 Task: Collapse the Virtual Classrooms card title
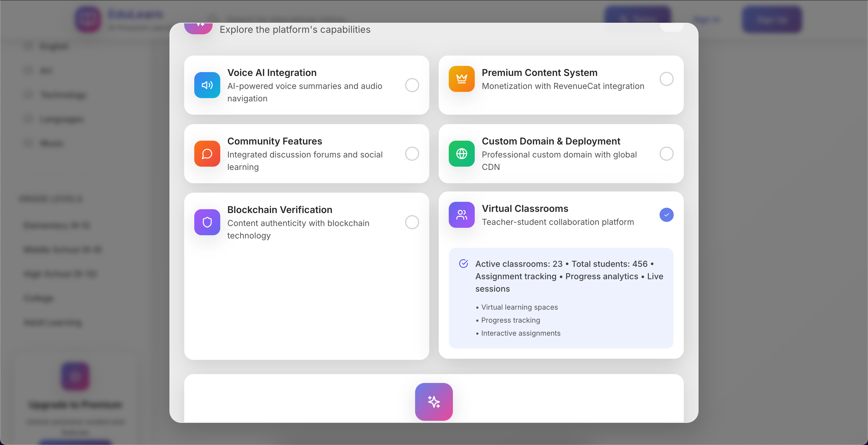[x=525, y=209]
